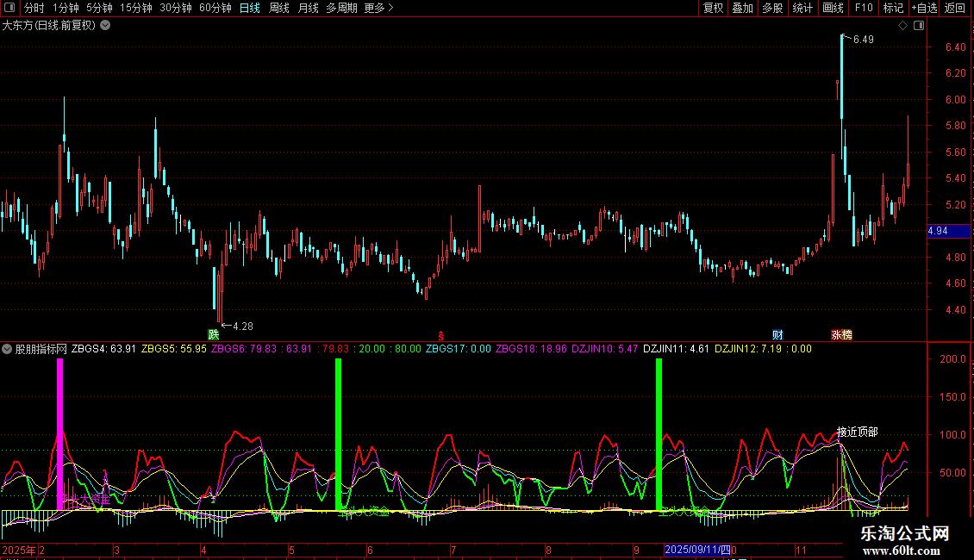Image resolution: width=974 pixels, height=560 pixels.
Task: Open the 股朋指标网 indicator dropdown arrow
Action: point(8,349)
